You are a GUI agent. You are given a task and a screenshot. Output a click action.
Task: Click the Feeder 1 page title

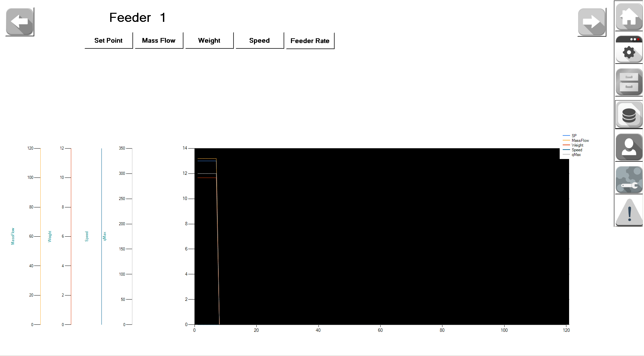[137, 17]
